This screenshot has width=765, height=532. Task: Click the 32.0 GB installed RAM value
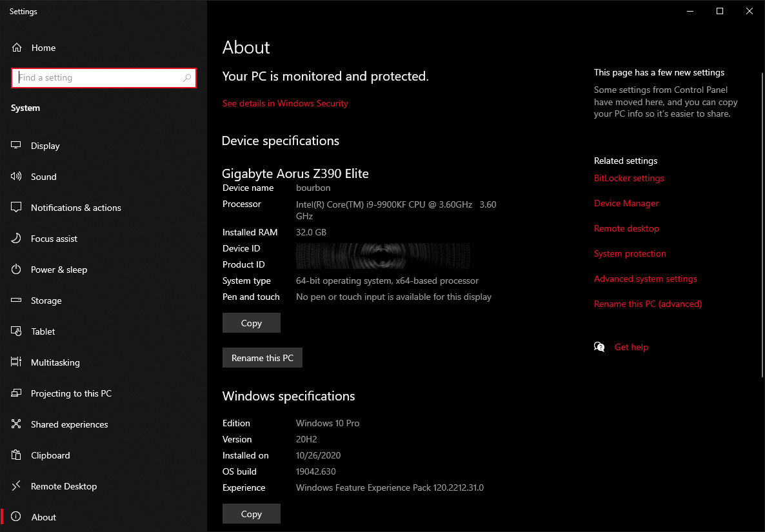tap(312, 232)
